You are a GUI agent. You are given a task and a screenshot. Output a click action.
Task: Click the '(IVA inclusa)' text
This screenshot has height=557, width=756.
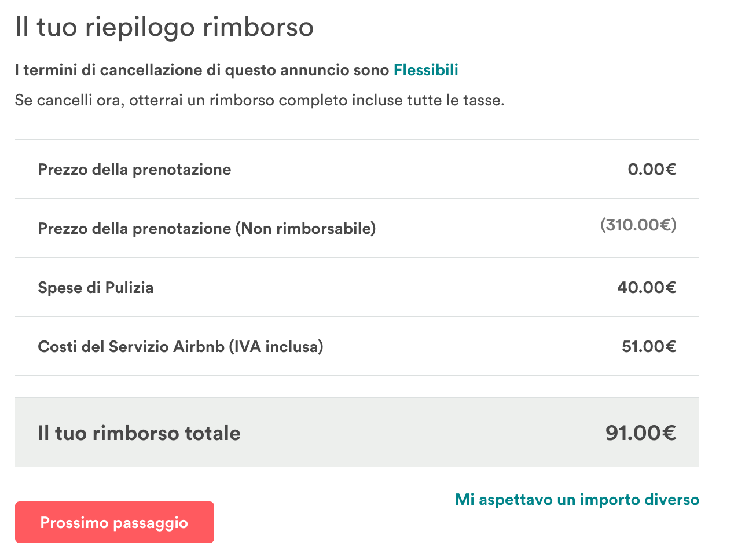(x=276, y=347)
